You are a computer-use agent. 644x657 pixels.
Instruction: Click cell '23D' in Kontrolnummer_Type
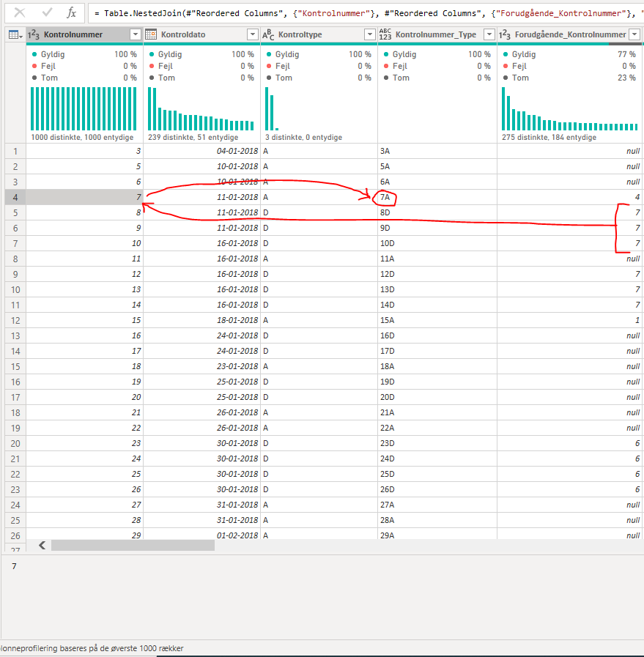pos(437,444)
